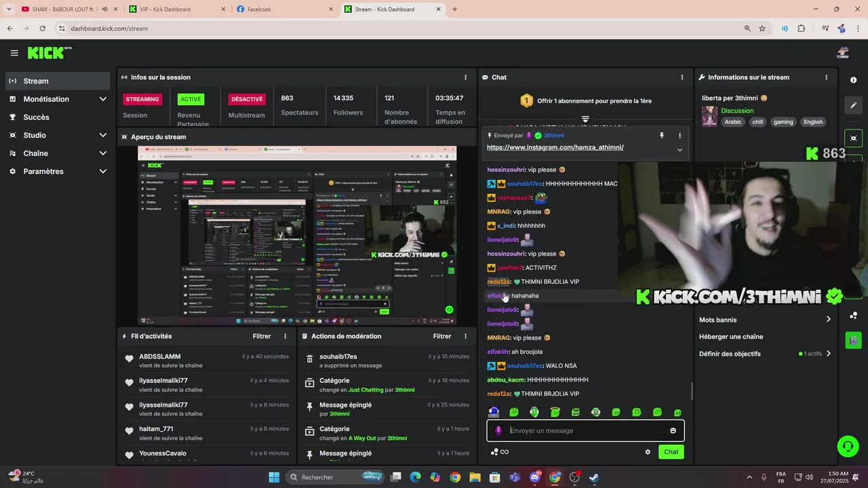Reload the page
Viewport: 868px width, 488px height.
[x=42, y=28]
